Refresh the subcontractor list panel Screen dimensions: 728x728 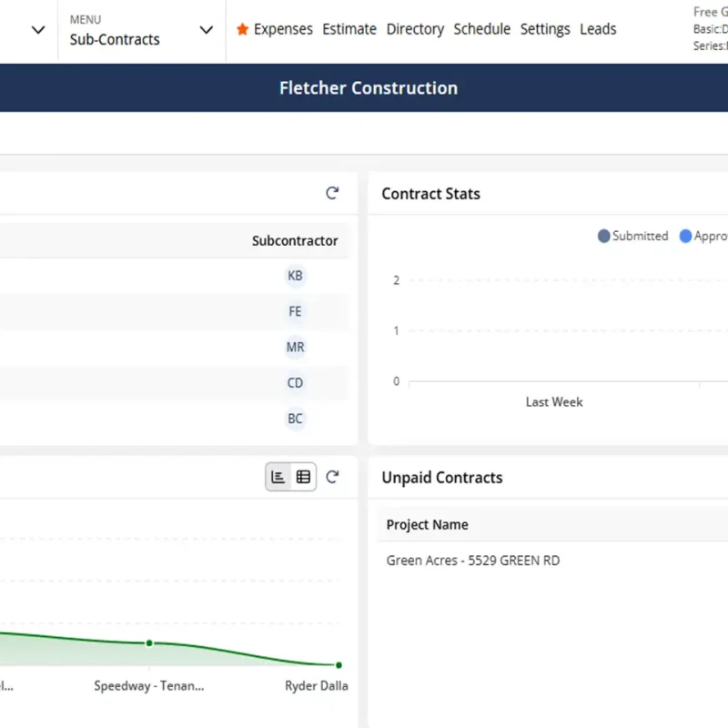pos(332,193)
